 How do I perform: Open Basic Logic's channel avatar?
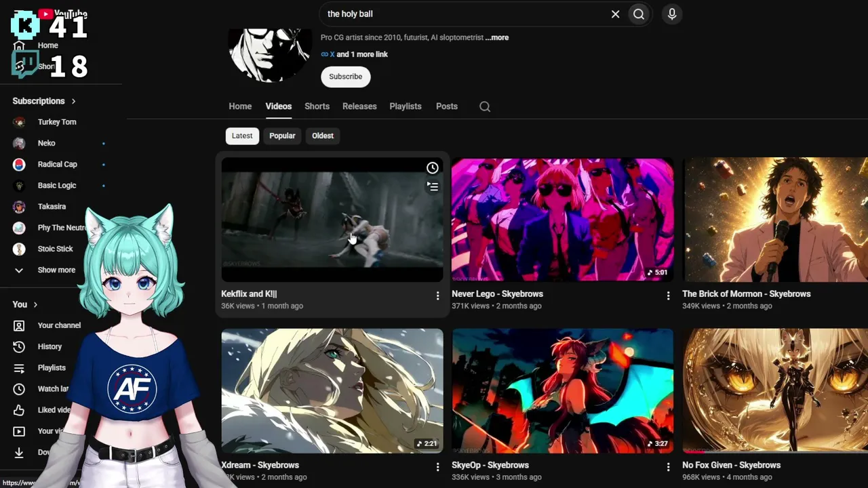coord(19,185)
